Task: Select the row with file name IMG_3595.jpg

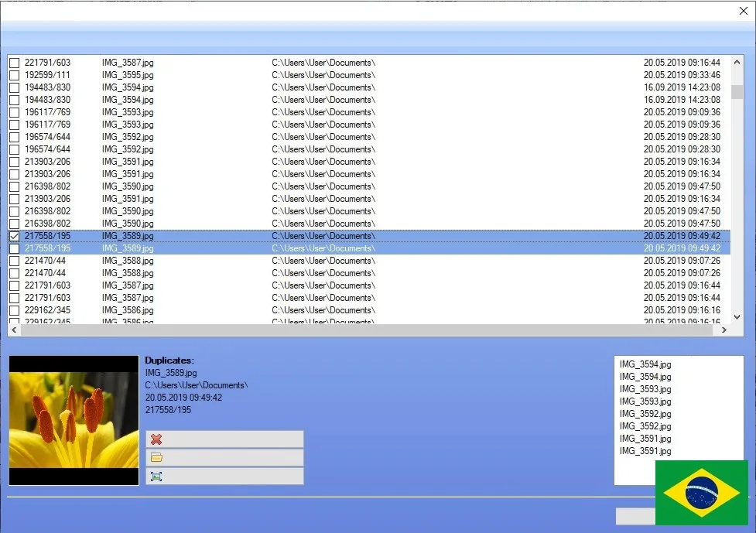Action: tap(128, 75)
